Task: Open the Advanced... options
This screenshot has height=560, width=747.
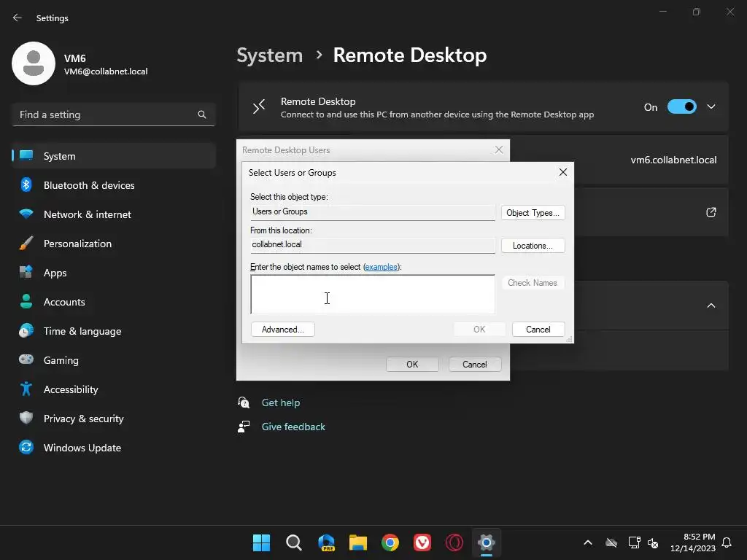Action: (283, 330)
